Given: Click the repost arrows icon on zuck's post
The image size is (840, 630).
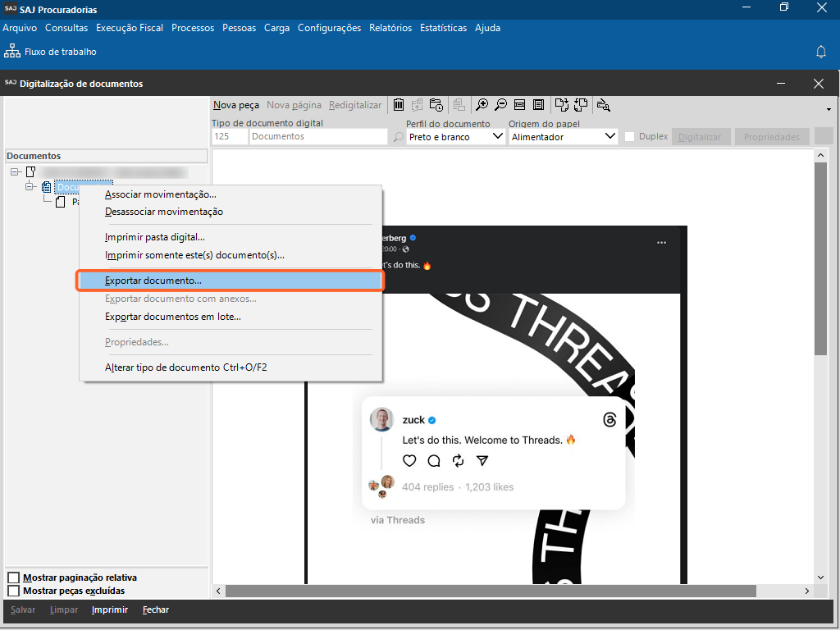Looking at the screenshot, I should (x=458, y=461).
